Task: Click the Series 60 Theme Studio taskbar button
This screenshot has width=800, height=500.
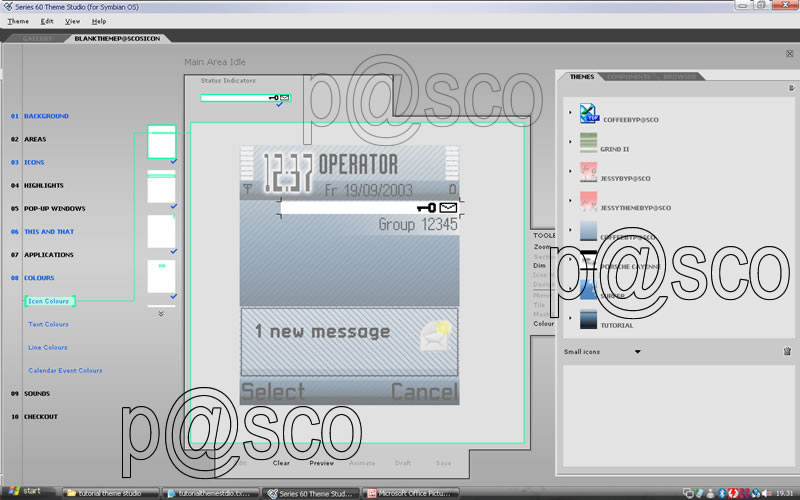Action: point(311,493)
